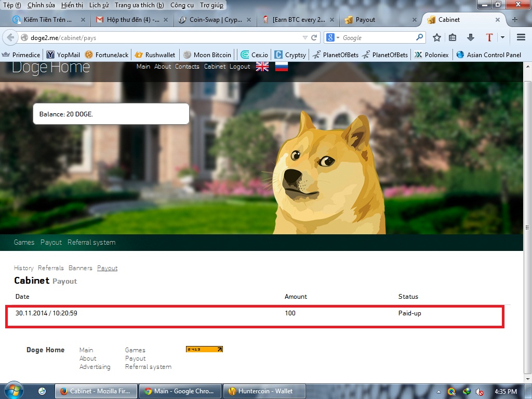
Task: Open the Moon Bitcoin bookmark
Action: tap(207, 54)
